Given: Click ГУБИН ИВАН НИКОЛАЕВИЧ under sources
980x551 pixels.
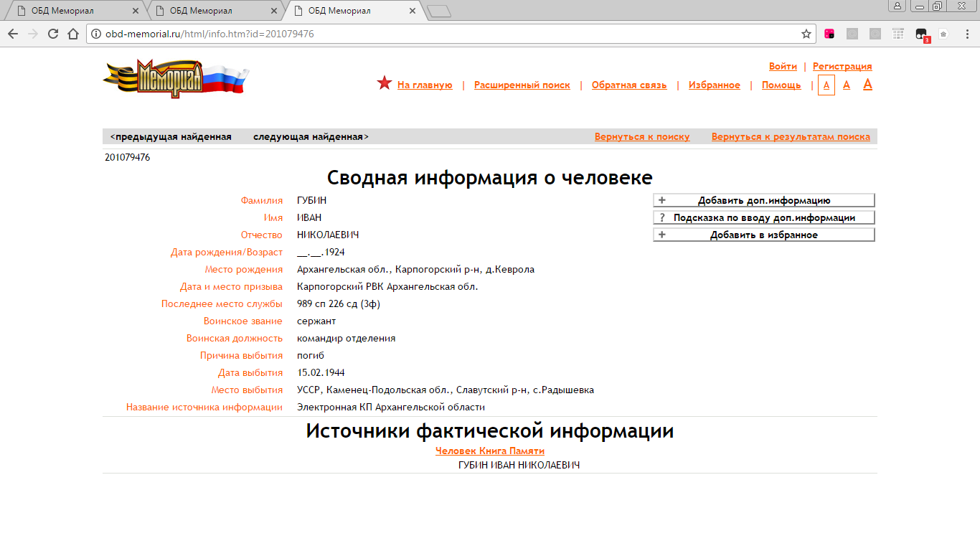Looking at the screenshot, I should [519, 465].
